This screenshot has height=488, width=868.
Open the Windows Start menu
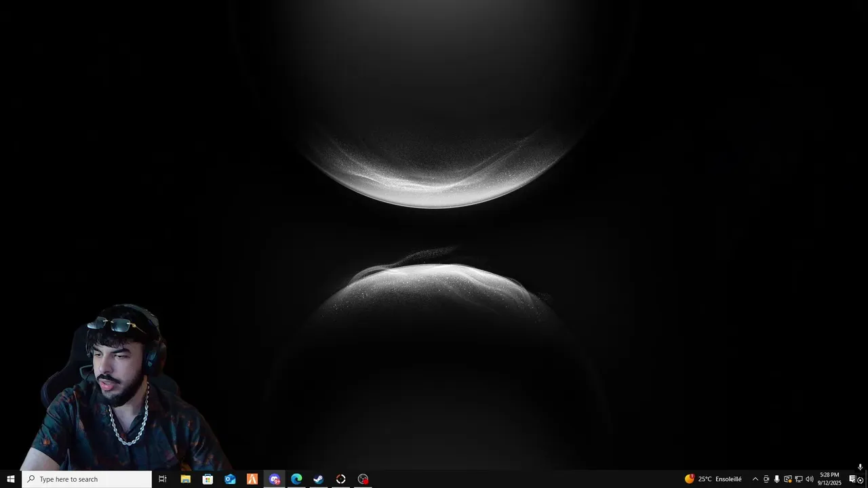pos(11,479)
